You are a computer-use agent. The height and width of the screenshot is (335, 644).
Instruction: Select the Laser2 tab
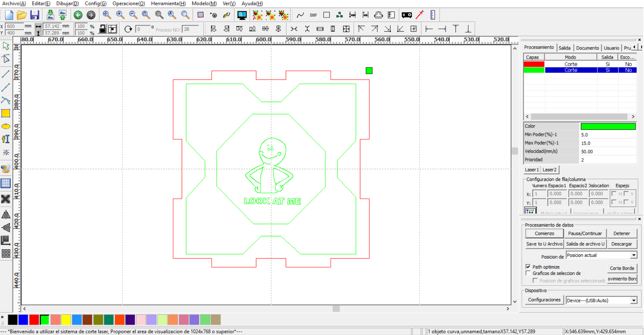(x=549, y=170)
